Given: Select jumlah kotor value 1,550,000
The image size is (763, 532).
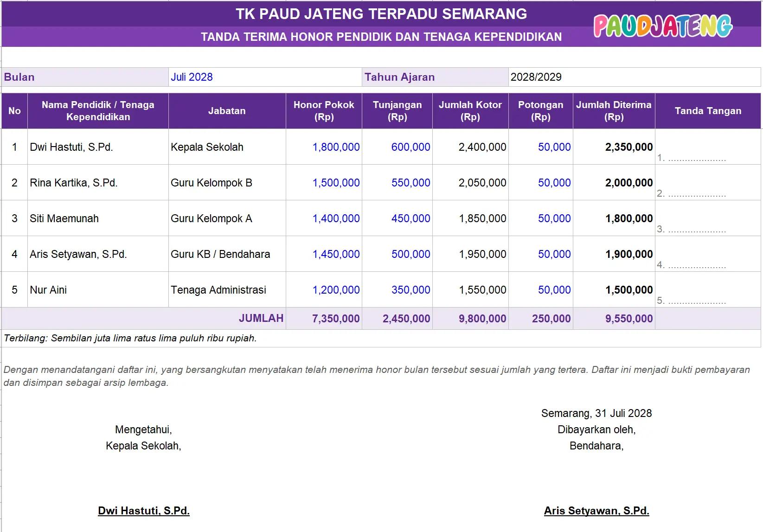Looking at the screenshot, I should coord(470,290).
